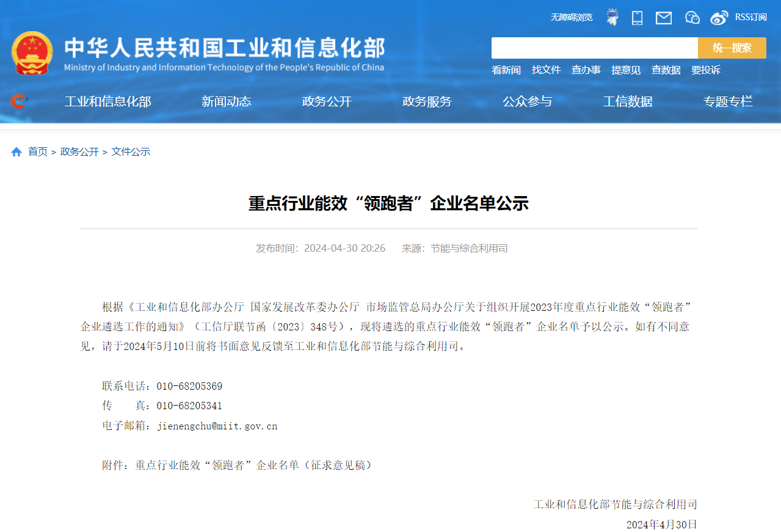Focus the search input field
Image resolution: width=781 pixels, height=532 pixels.
pos(594,48)
